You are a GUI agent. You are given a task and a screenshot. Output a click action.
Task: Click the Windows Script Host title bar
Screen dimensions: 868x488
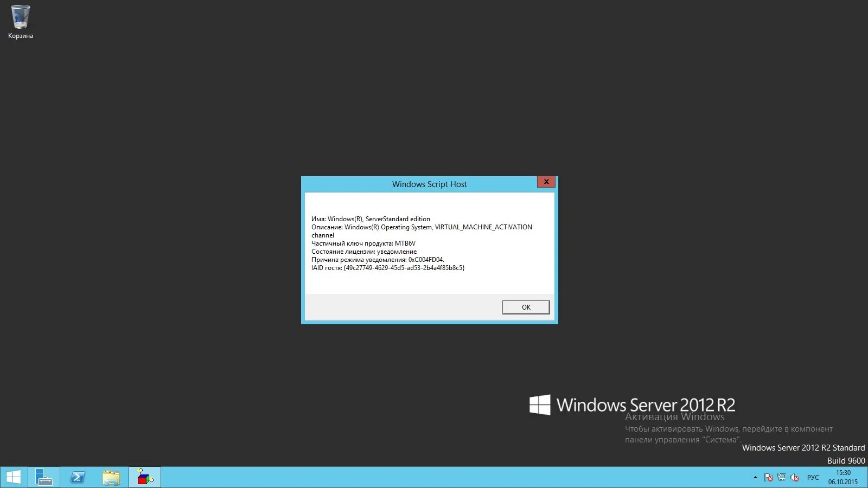(x=429, y=184)
